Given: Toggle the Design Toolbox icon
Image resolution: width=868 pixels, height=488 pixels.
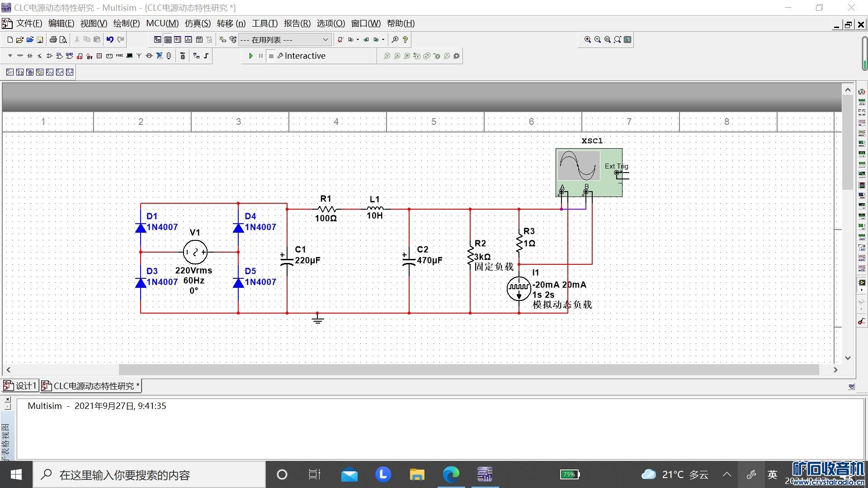Looking at the screenshot, I should [x=157, y=40].
